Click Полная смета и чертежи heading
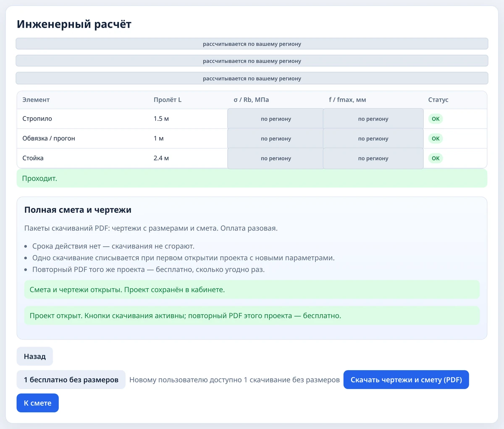Viewport: 504px width, 429px height. (78, 210)
